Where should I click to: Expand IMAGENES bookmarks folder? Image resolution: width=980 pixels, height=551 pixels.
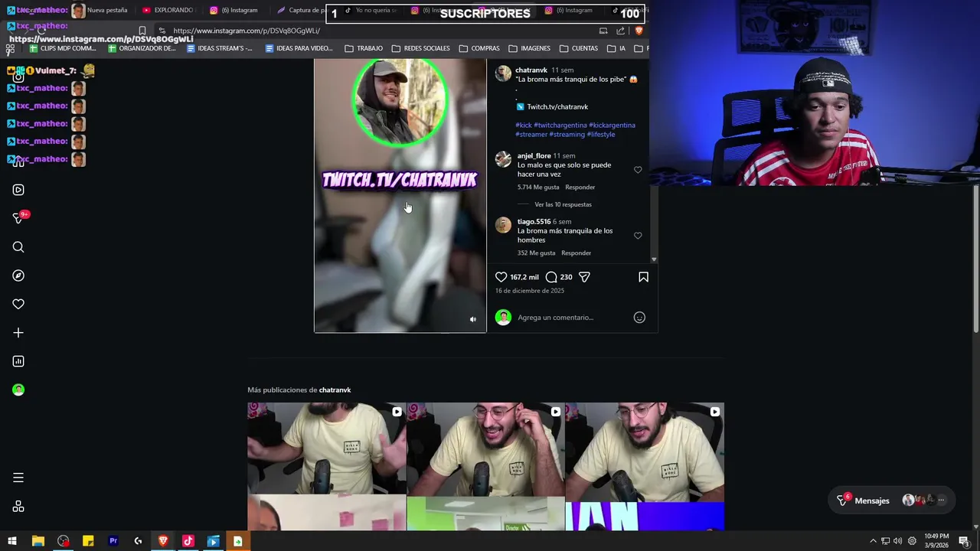coord(529,48)
